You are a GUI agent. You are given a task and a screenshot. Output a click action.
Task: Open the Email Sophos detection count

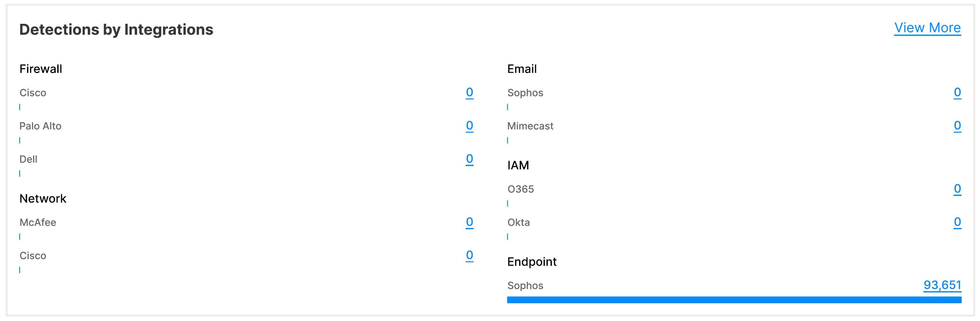coord(957,92)
